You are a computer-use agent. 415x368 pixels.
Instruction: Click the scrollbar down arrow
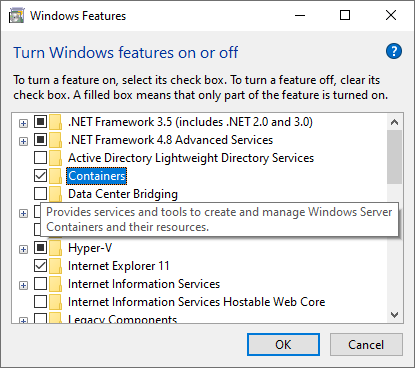(394, 315)
